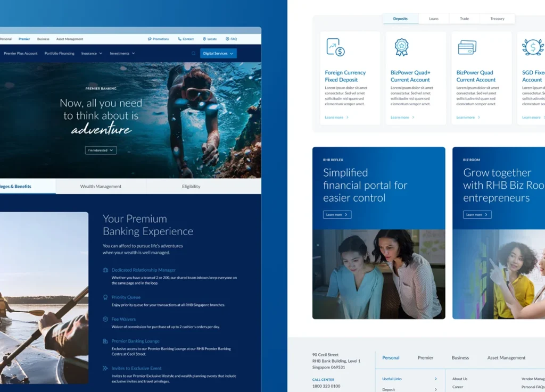
Task: Expand the Investments menu
Action: click(x=122, y=54)
